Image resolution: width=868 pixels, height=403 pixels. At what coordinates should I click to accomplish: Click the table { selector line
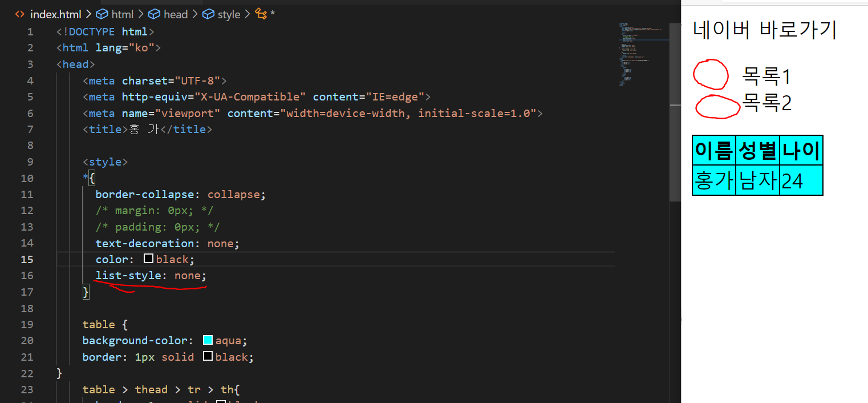[105, 324]
